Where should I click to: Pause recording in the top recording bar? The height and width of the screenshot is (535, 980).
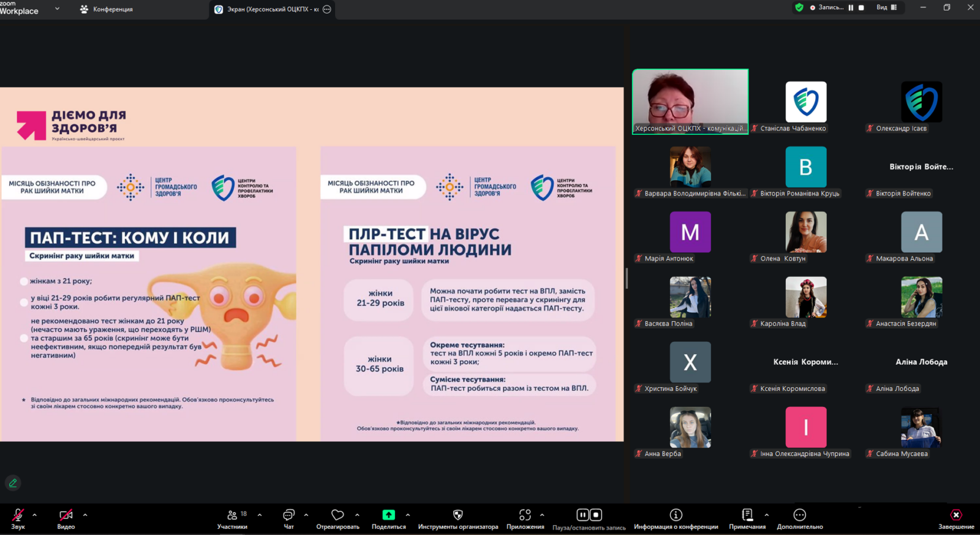point(851,7)
